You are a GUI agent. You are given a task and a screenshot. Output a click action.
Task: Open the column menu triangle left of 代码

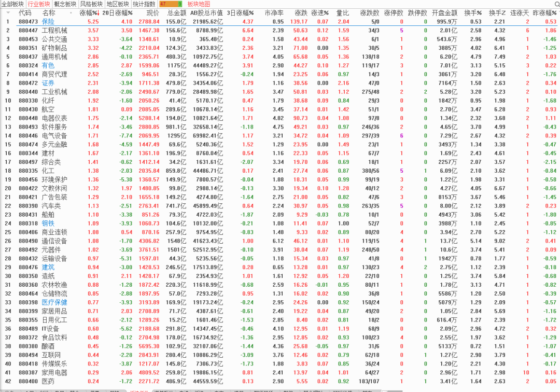[8, 13]
